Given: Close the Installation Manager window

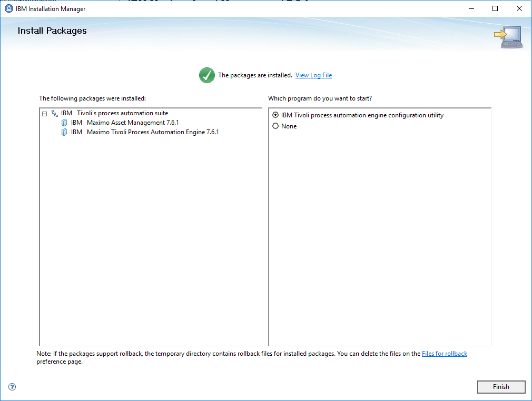Looking at the screenshot, I should 519,8.
